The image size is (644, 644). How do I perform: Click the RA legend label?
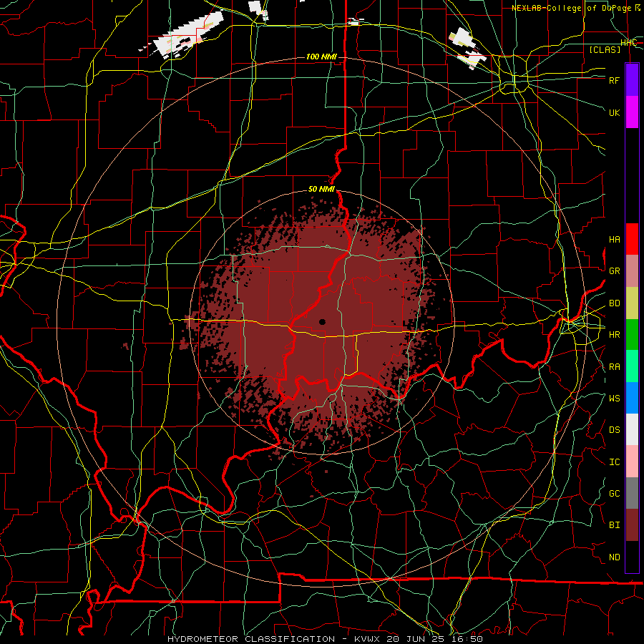[x=614, y=367]
